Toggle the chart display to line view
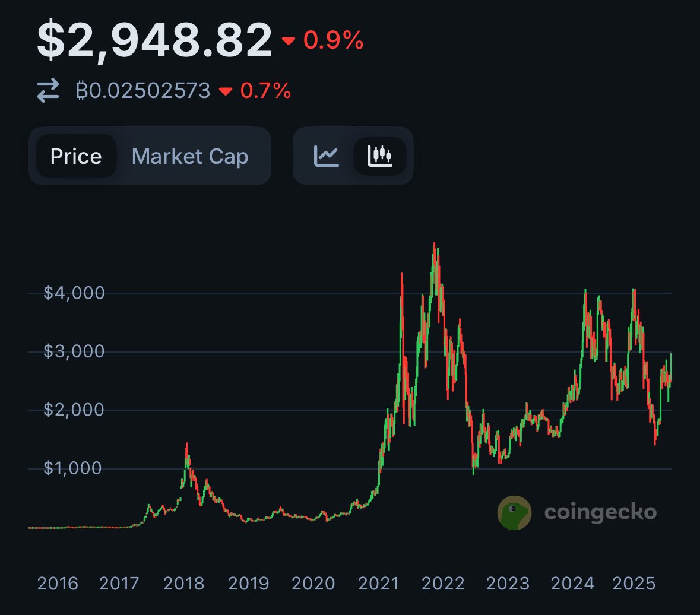The image size is (700, 615). (325, 155)
